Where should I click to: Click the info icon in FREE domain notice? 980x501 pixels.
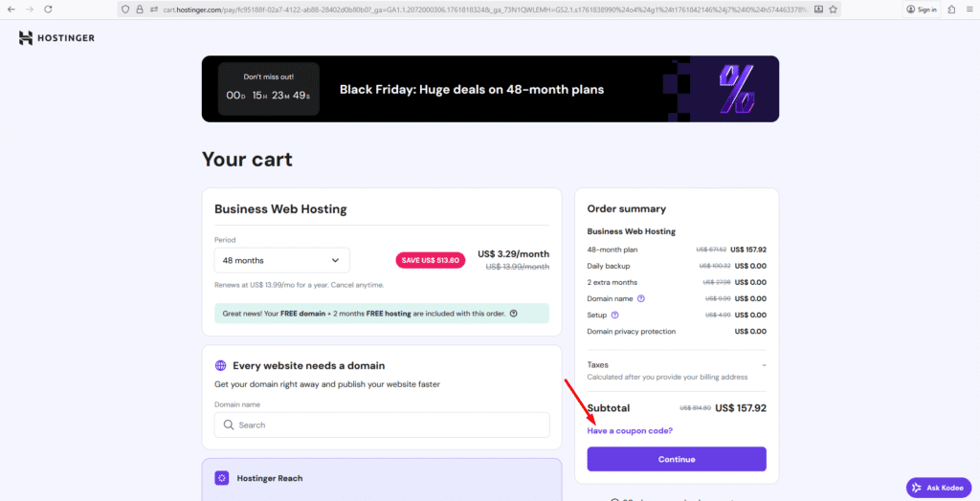513,314
